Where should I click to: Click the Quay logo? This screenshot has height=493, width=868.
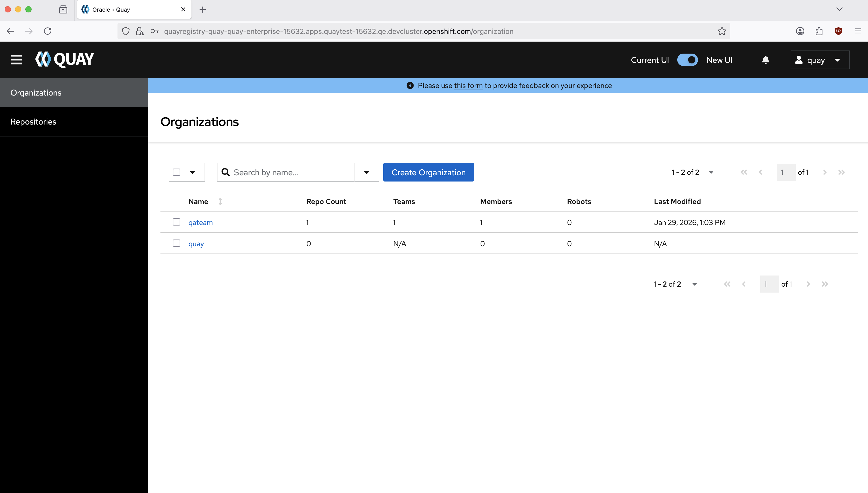click(x=65, y=60)
